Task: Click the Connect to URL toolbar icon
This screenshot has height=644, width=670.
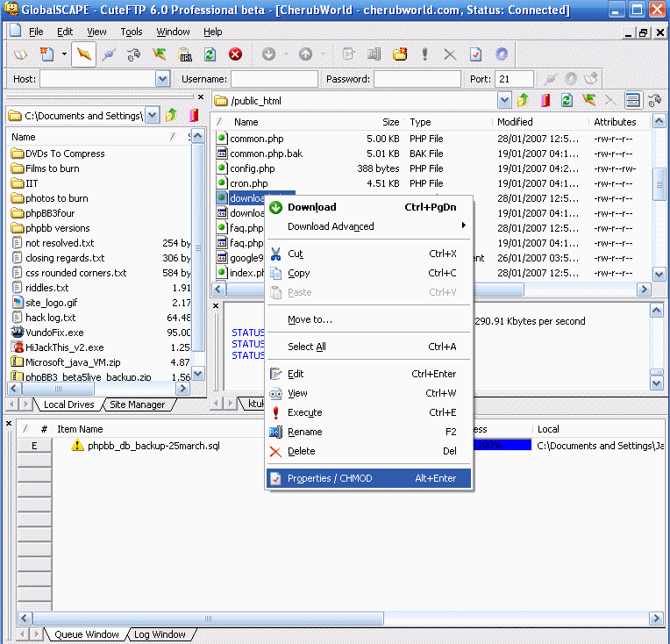Action: (185, 54)
